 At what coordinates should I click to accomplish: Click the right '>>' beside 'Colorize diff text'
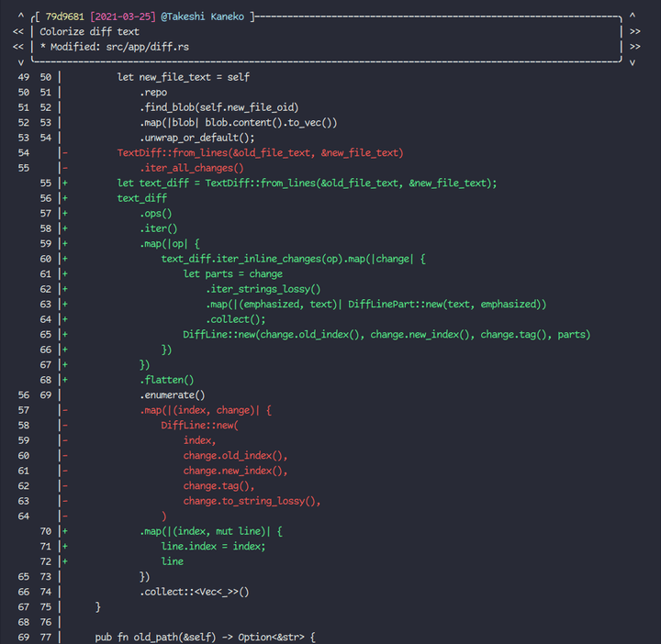(x=635, y=31)
